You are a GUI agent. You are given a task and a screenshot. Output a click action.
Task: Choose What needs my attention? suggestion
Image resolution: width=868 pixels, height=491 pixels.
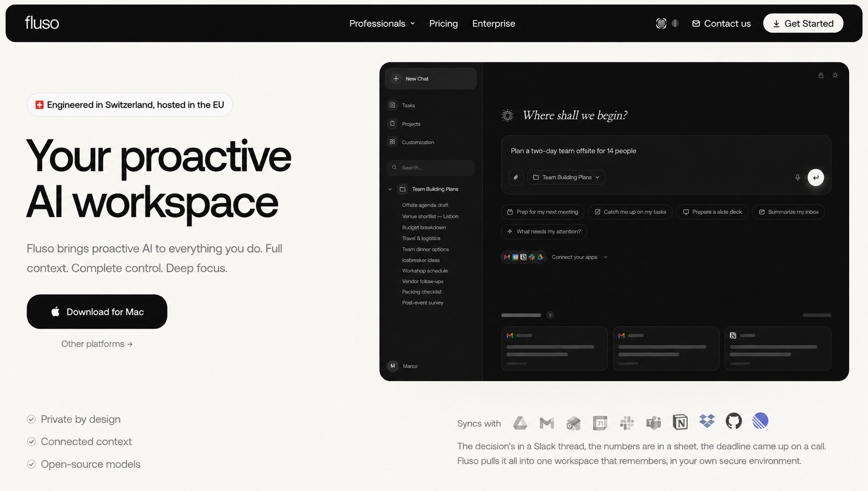[544, 232]
